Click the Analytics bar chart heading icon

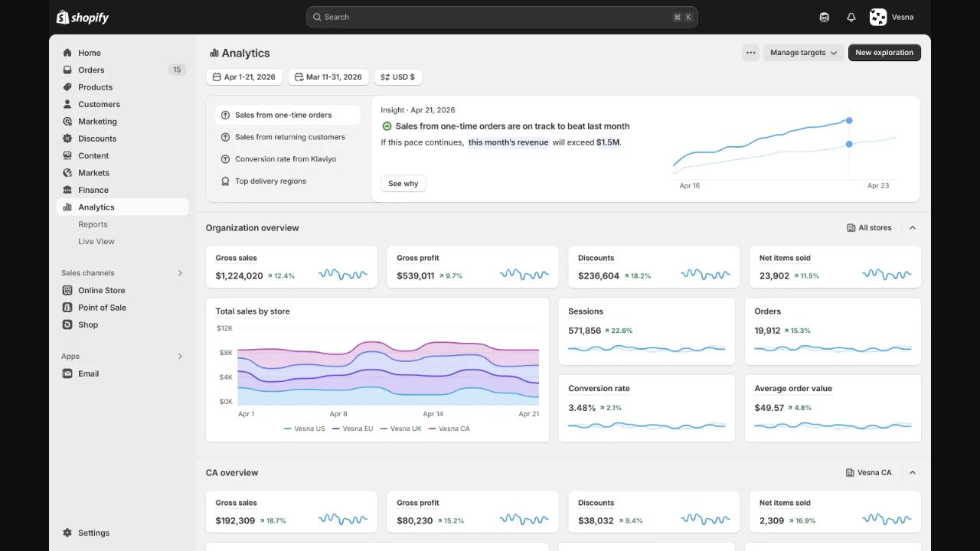214,53
